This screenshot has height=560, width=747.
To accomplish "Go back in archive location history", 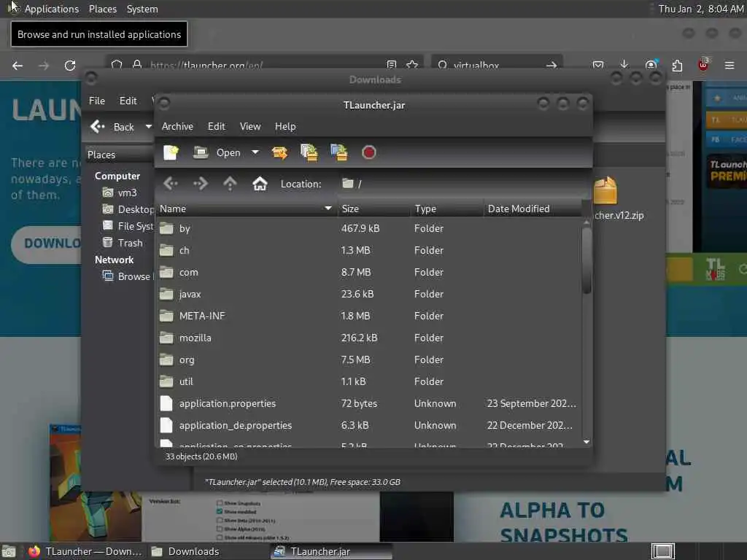I will (x=171, y=183).
